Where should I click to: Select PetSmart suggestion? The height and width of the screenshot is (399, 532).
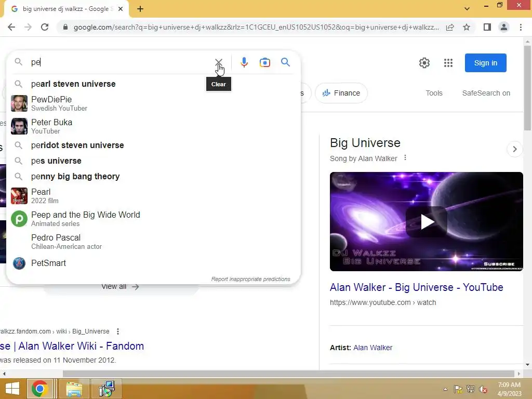(x=153, y=263)
